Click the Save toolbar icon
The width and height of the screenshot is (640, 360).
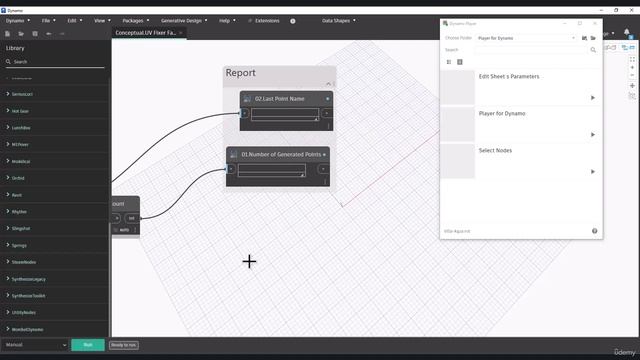(x=35, y=34)
